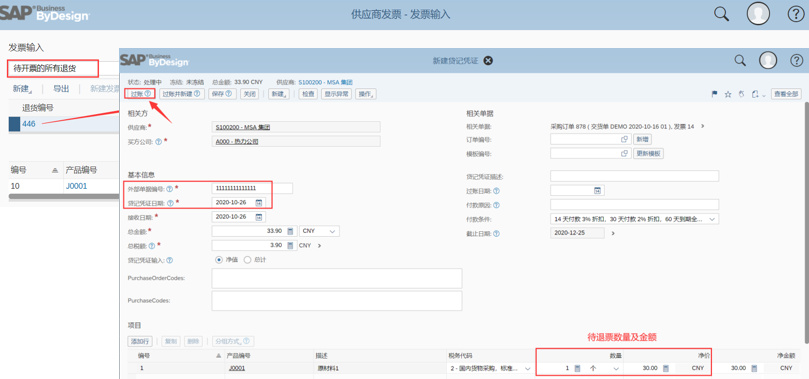Open calculator icon in 净价 30.00 cell
The image size is (809, 379).
pos(666,368)
